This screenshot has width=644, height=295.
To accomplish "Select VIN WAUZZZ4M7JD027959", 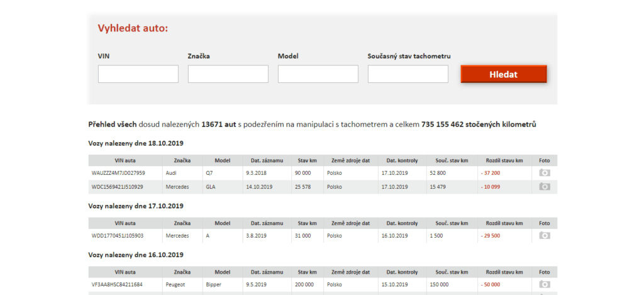I will pos(118,173).
